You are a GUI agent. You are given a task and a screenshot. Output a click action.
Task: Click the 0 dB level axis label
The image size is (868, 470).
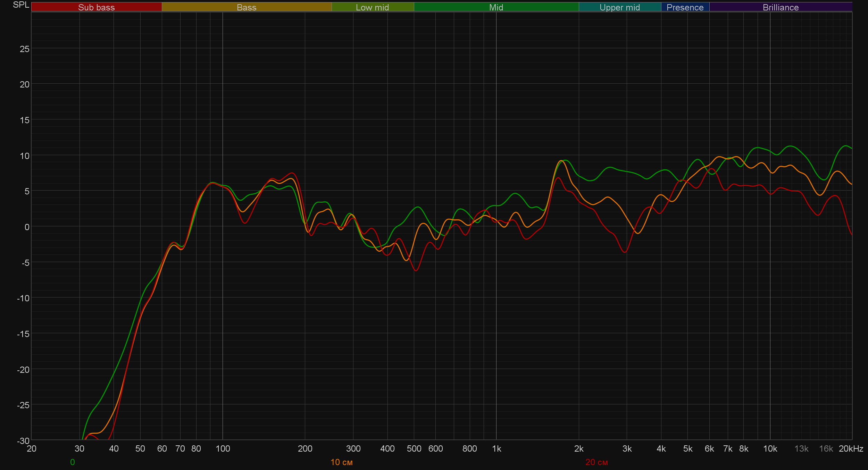coord(27,227)
